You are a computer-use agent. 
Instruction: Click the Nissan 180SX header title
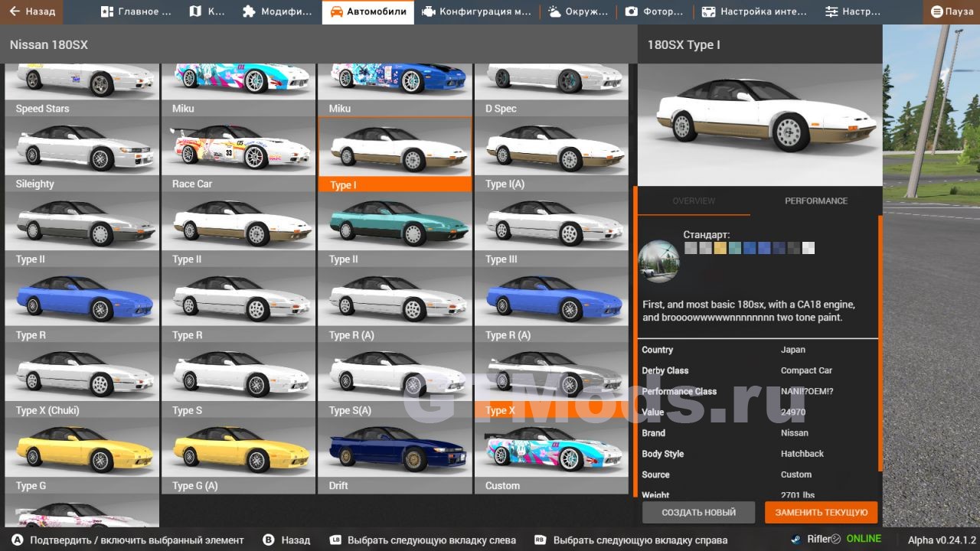point(49,44)
